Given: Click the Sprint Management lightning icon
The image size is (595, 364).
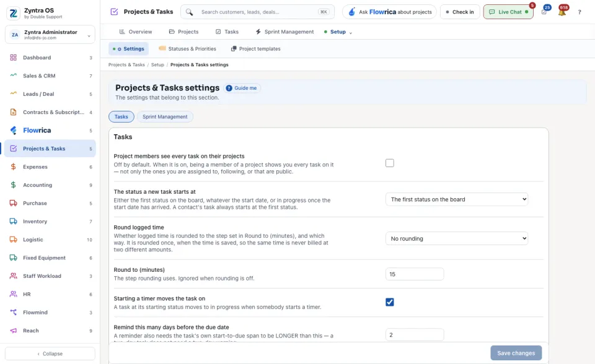Looking at the screenshot, I should pos(258,32).
